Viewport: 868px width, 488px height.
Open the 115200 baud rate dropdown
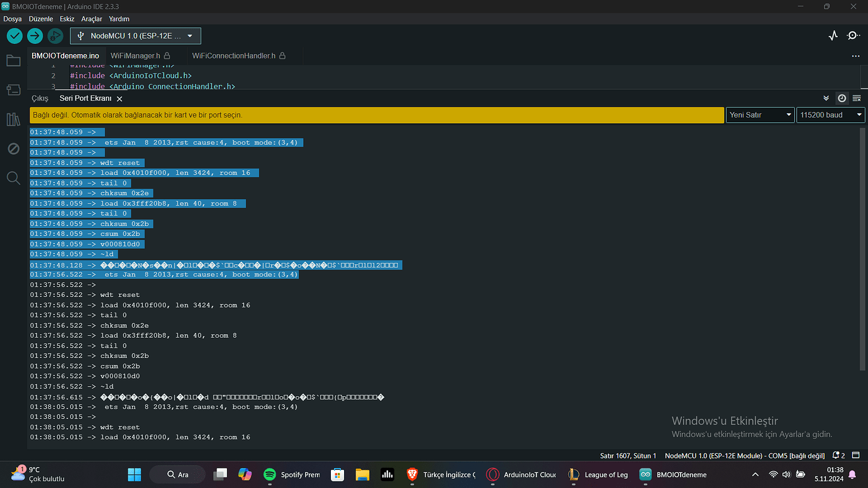pos(830,114)
